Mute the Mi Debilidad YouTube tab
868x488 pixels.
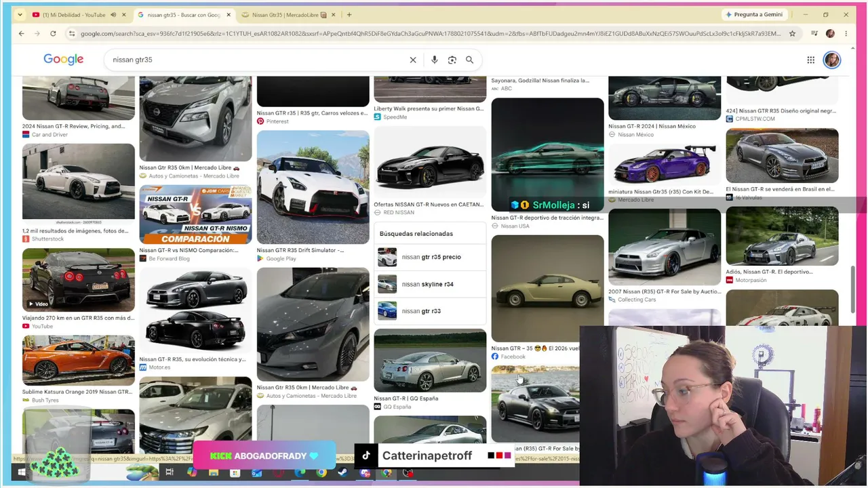coord(113,15)
